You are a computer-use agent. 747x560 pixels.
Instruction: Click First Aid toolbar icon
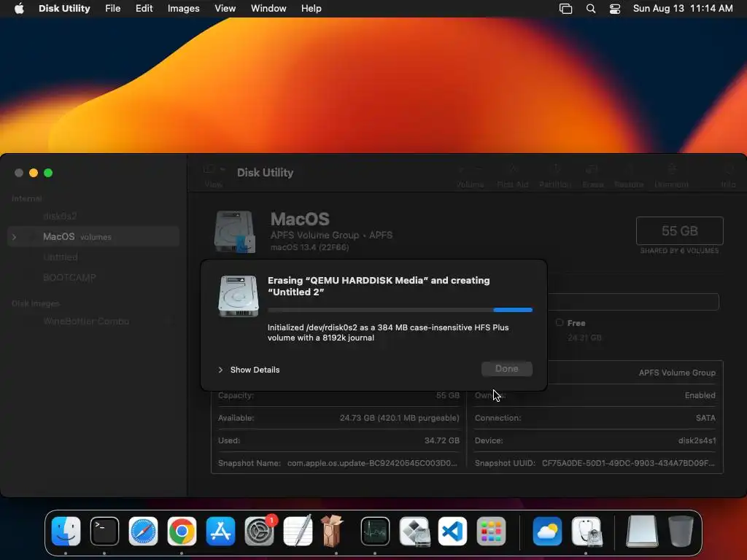(513, 175)
